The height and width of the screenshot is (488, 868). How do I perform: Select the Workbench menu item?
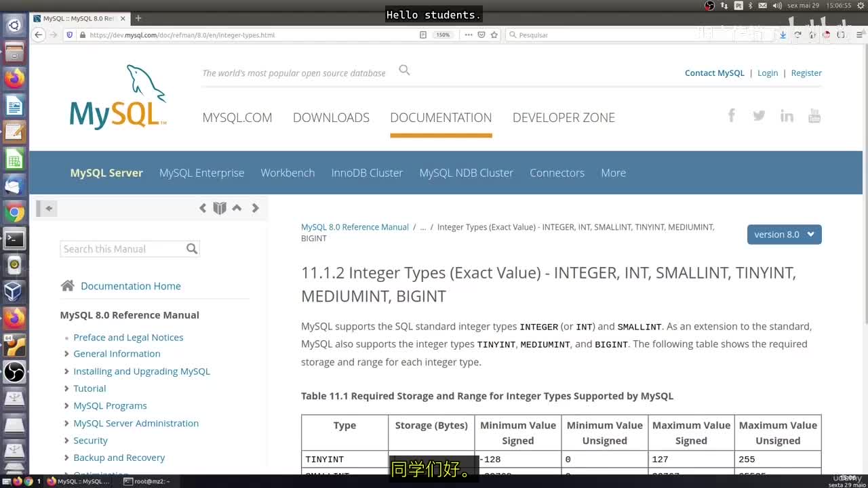288,173
